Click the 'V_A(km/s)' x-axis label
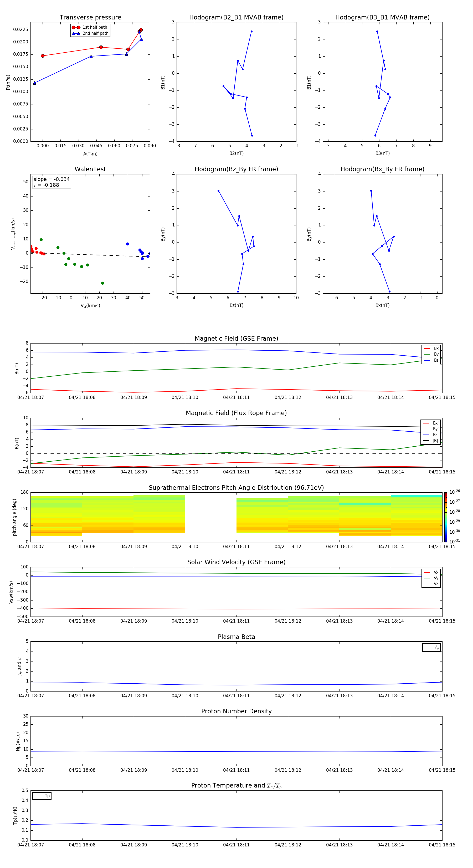Viewport: 473px width, 868px height. (x=90, y=306)
